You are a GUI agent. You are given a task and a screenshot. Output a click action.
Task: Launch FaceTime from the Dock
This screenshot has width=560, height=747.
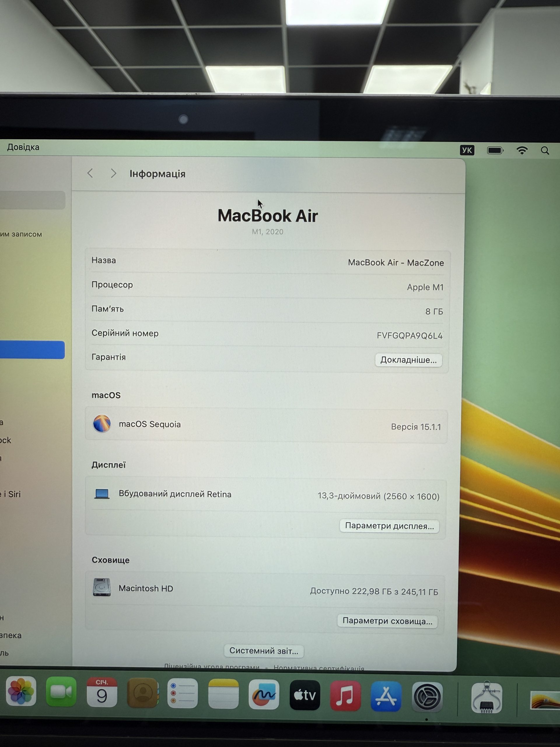coord(61,691)
